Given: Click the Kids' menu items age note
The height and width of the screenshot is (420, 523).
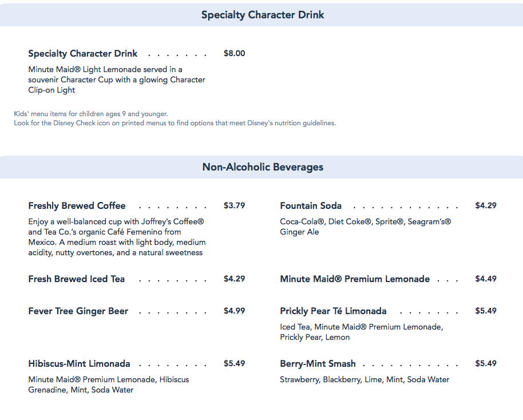Looking at the screenshot, I should 91,114.
